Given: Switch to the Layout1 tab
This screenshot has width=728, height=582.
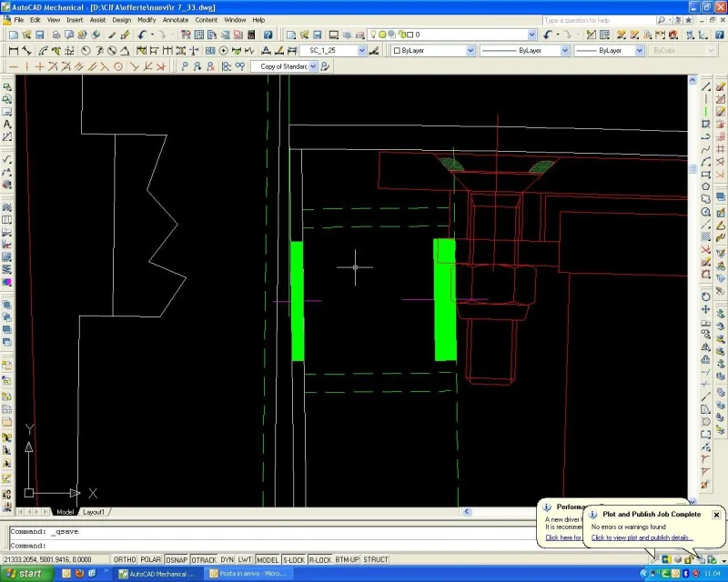Looking at the screenshot, I should click(x=94, y=512).
